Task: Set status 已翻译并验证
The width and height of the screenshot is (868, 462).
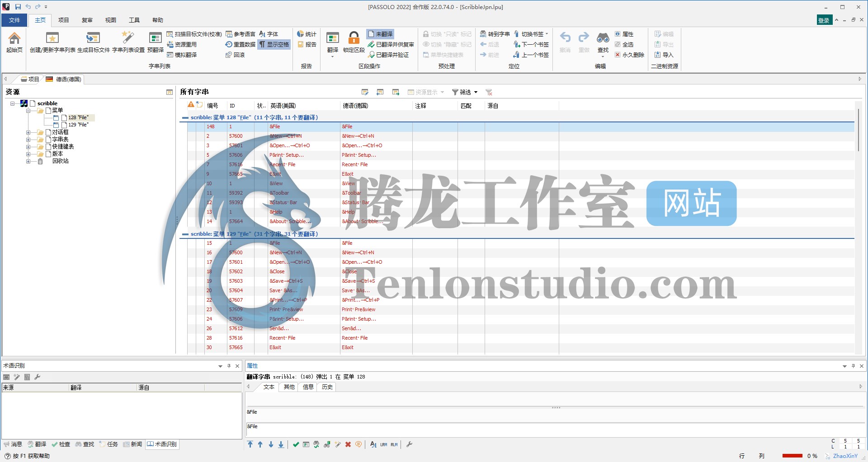Action: point(388,55)
